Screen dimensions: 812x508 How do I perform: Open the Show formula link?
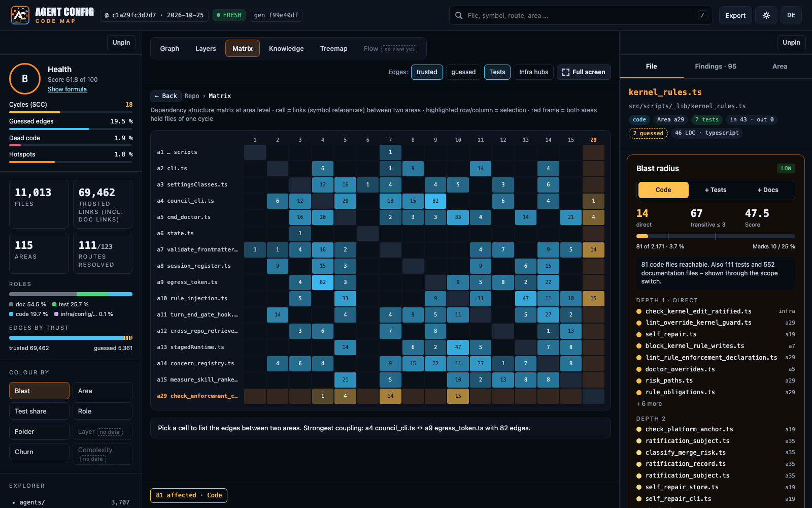pos(67,89)
